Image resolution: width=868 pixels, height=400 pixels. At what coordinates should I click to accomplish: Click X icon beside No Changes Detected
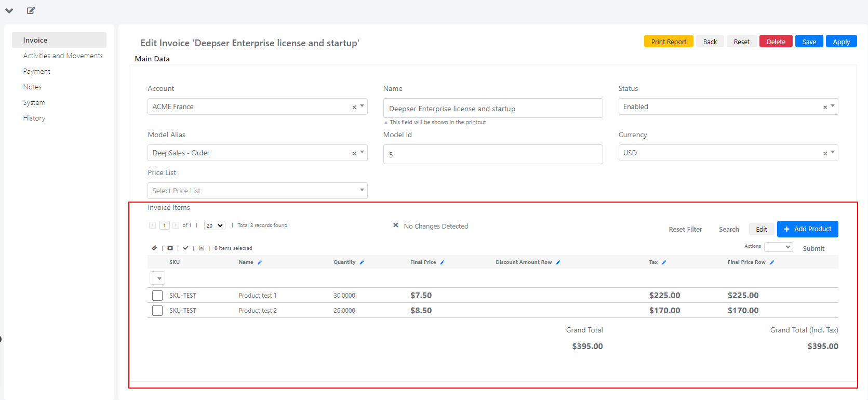[396, 225]
